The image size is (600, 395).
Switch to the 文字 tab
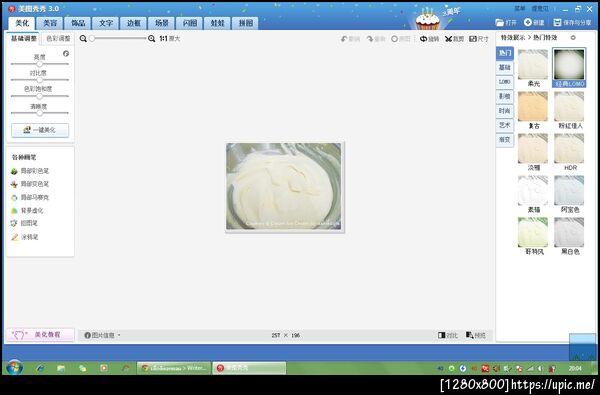(x=106, y=23)
